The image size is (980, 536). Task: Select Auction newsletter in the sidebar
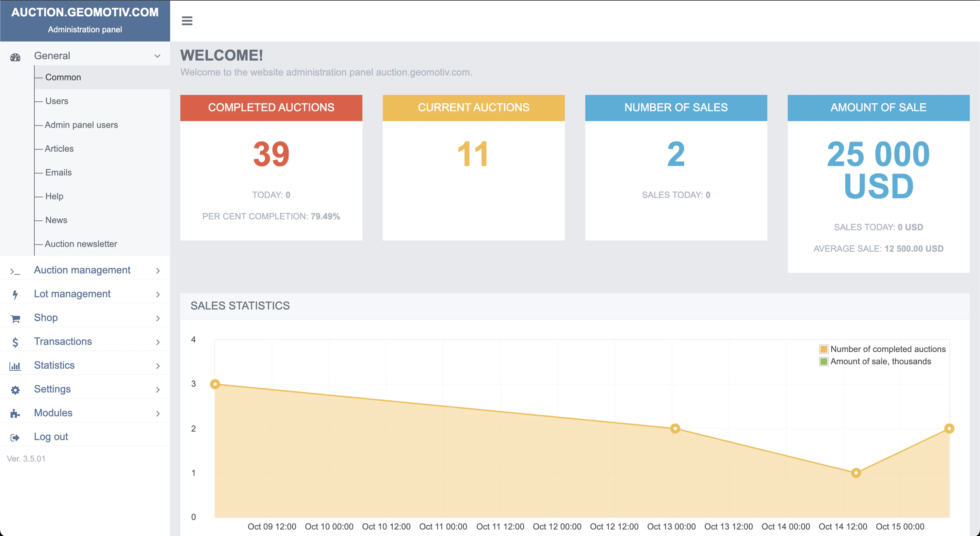(81, 244)
